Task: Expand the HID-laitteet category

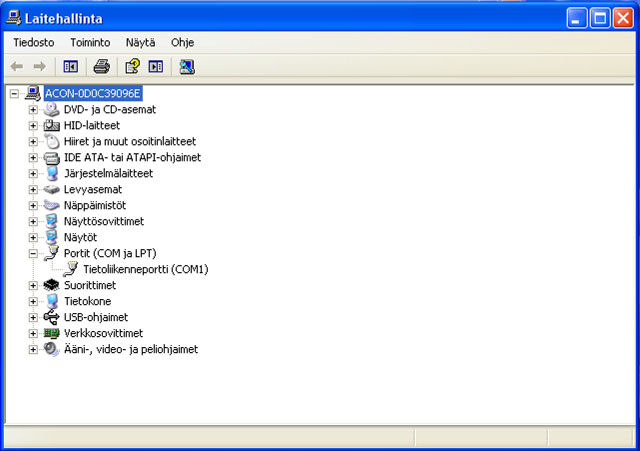Action: click(33, 126)
